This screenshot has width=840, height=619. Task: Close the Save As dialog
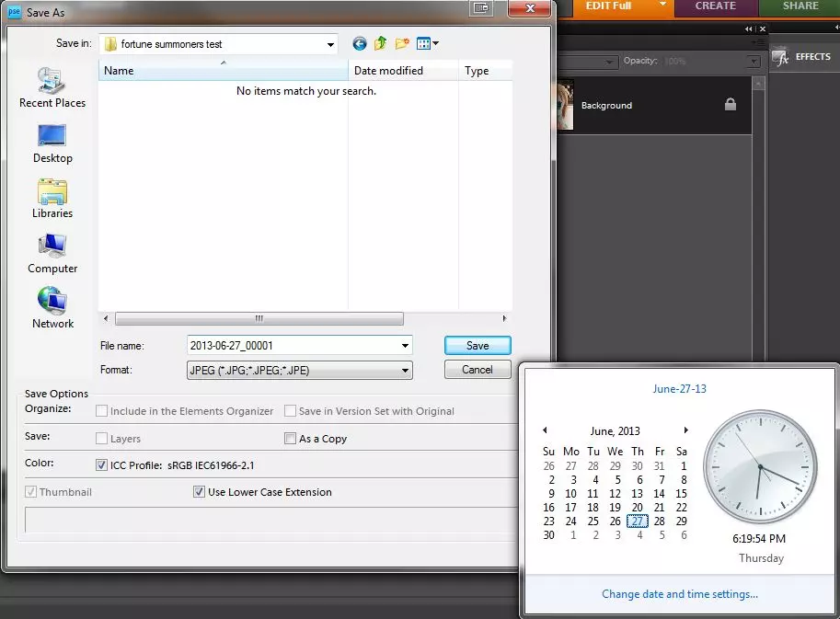tap(530, 8)
